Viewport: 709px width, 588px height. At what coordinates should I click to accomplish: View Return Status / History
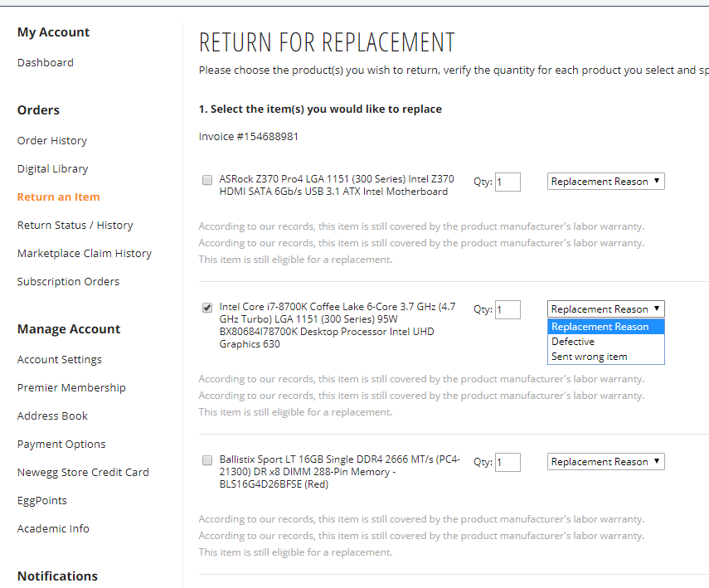pos(75,225)
